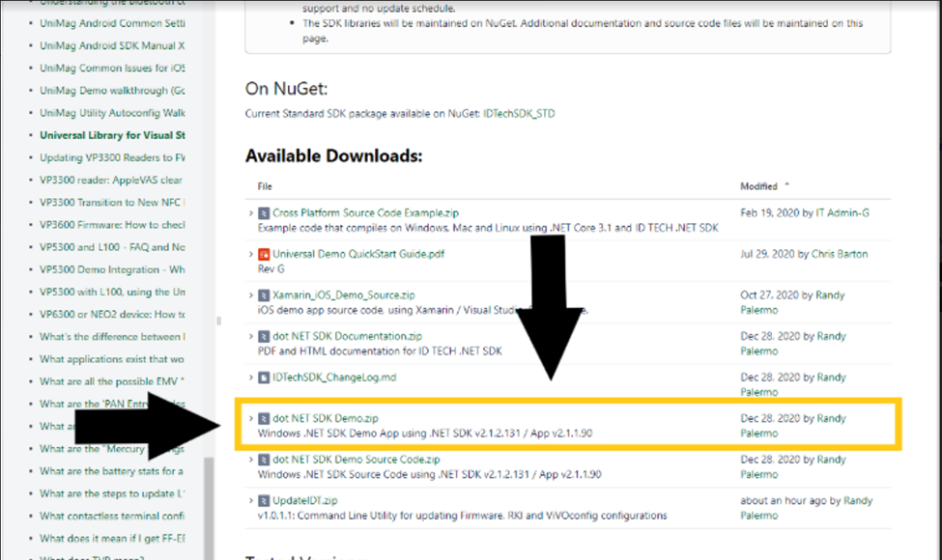Open VP3600 Firmware: How to check page
The width and height of the screenshot is (942, 560).
[x=112, y=225]
